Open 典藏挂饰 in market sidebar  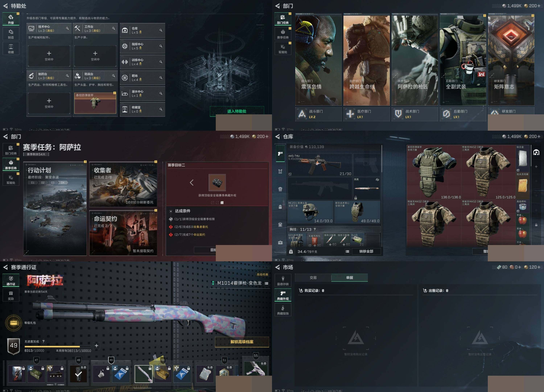283,310
